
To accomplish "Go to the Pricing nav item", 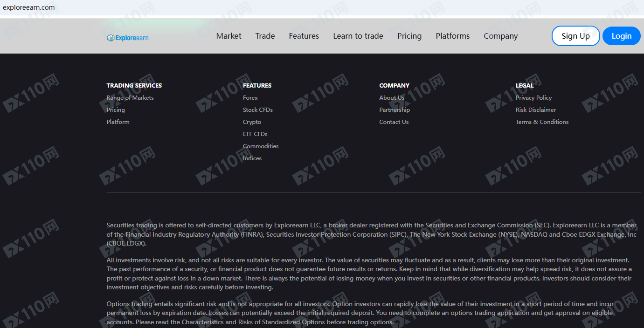I will tap(409, 36).
